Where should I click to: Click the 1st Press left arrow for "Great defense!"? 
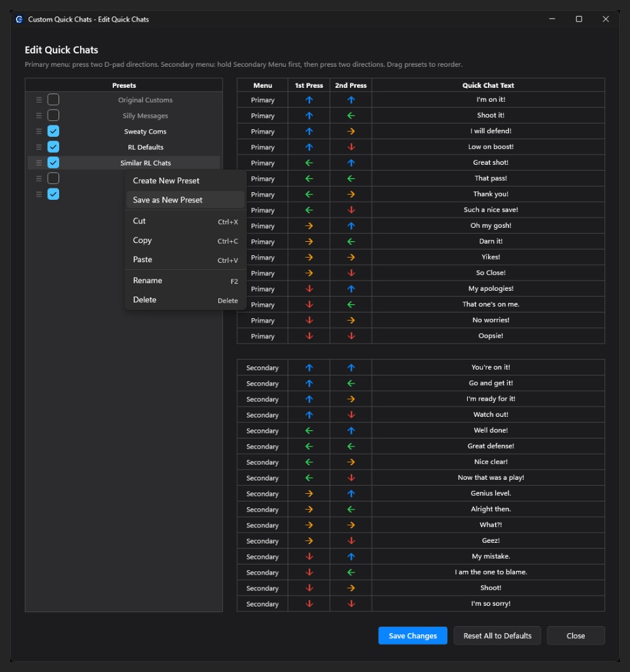point(309,447)
